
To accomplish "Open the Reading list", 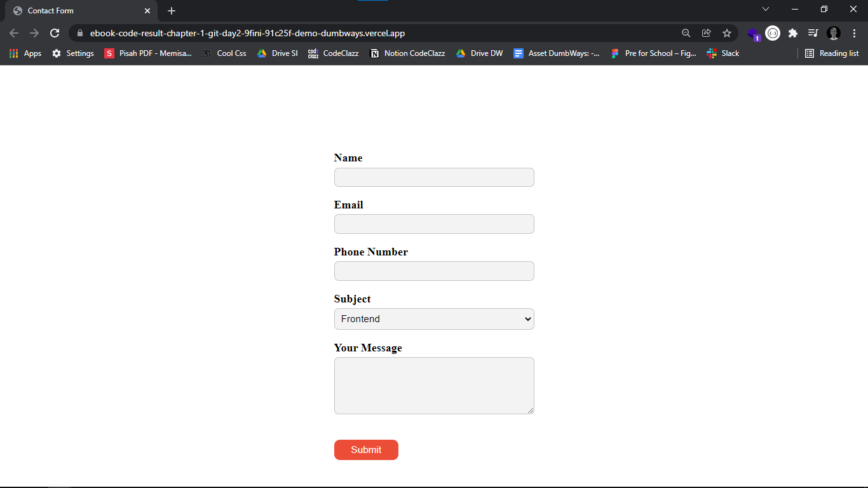I will pyautogui.click(x=832, y=53).
